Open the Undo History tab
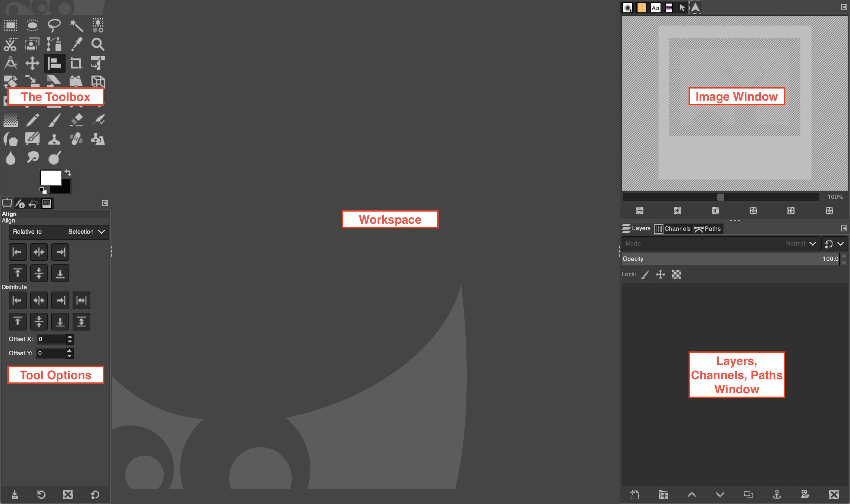This screenshot has height=504, width=850. (x=33, y=203)
